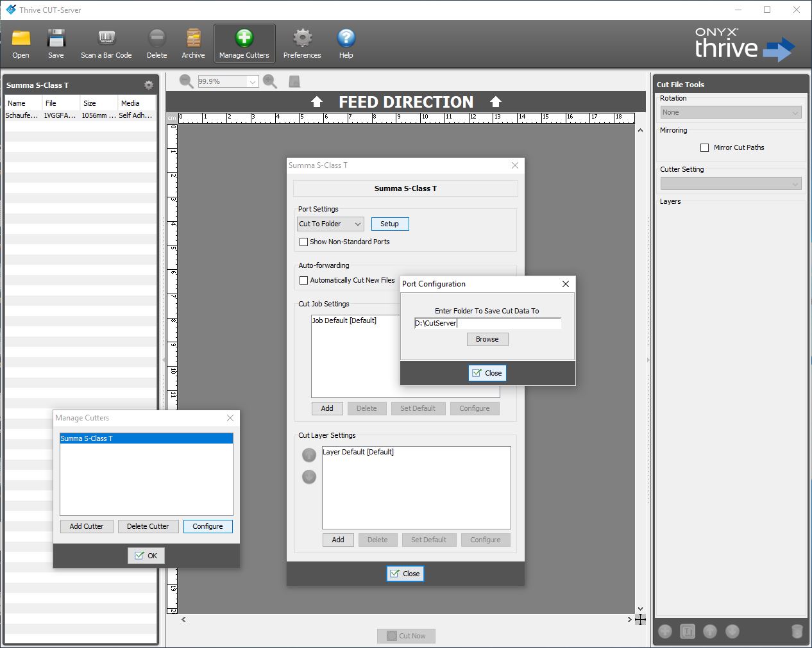The width and height of the screenshot is (812, 648).
Task: Open the Rotation dropdown showing None
Action: (731, 112)
